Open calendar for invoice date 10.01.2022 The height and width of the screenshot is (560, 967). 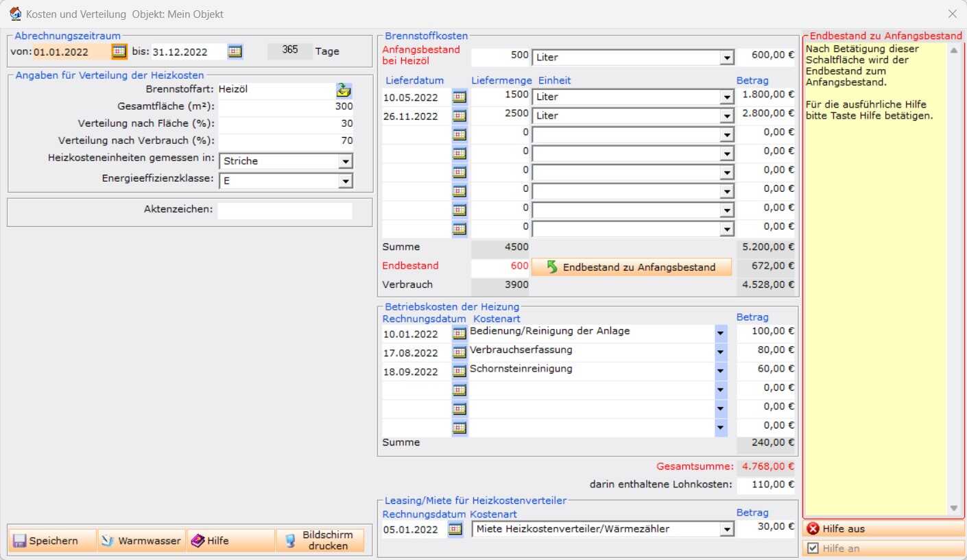click(x=459, y=334)
